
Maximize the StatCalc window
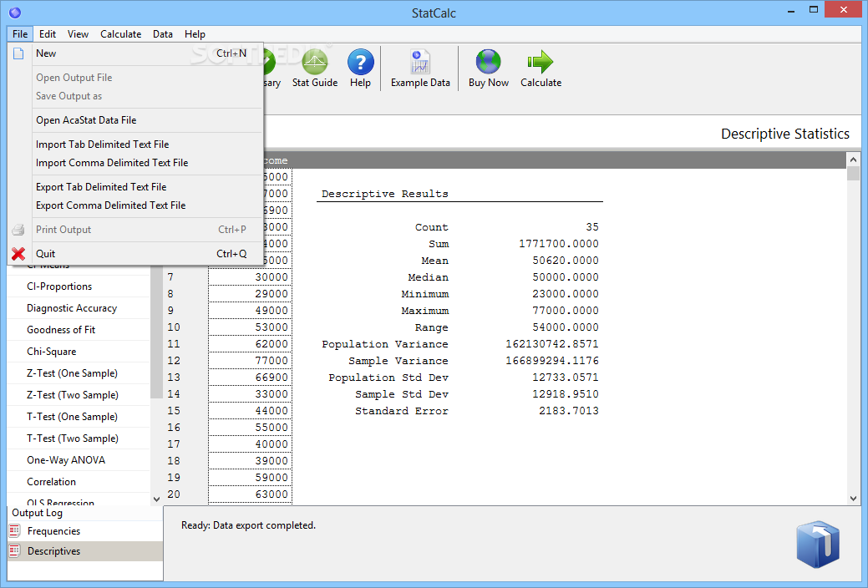813,9
